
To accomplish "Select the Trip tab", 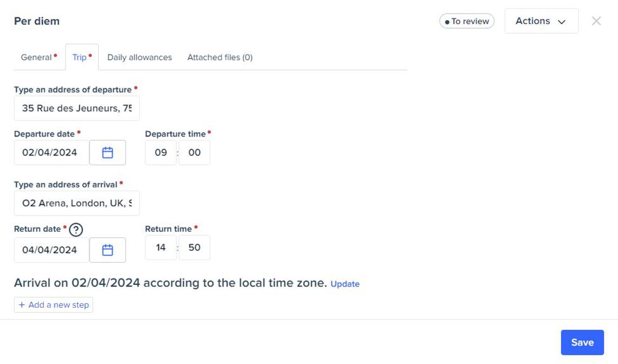I will [x=80, y=57].
